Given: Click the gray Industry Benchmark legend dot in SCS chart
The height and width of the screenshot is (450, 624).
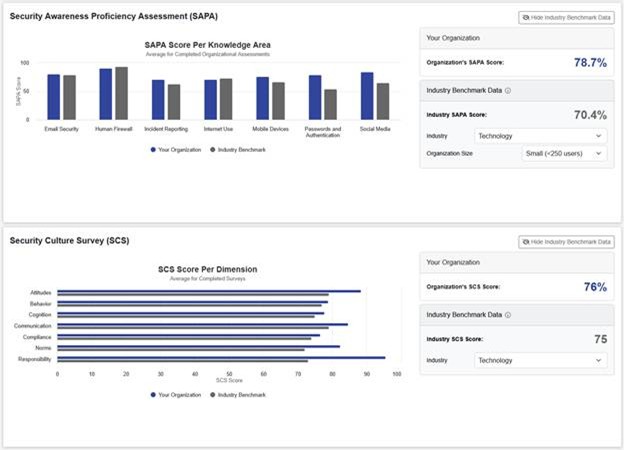Looking at the screenshot, I should (x=211, y=395).
